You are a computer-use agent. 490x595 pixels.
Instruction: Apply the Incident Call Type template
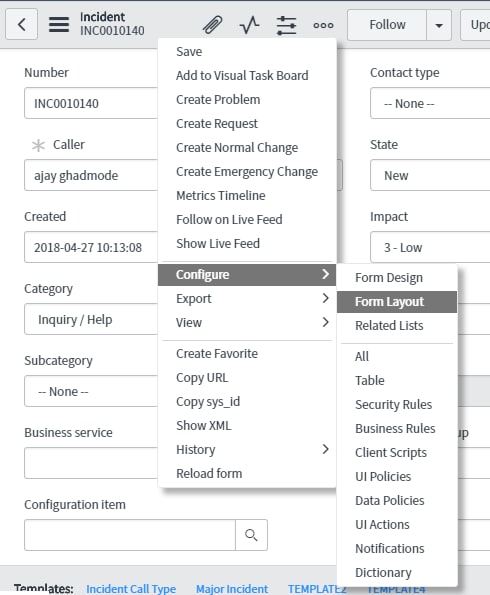click(x=131, y=589)
